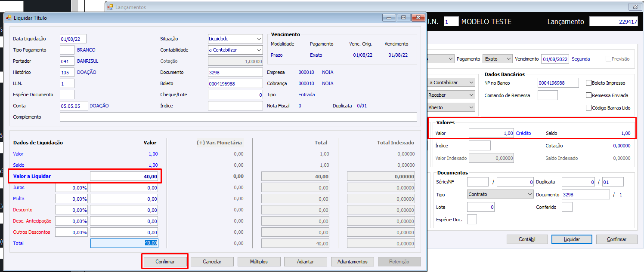Click the Lançamentos window title icon
644x272 pixels.
tap(110, 7)
